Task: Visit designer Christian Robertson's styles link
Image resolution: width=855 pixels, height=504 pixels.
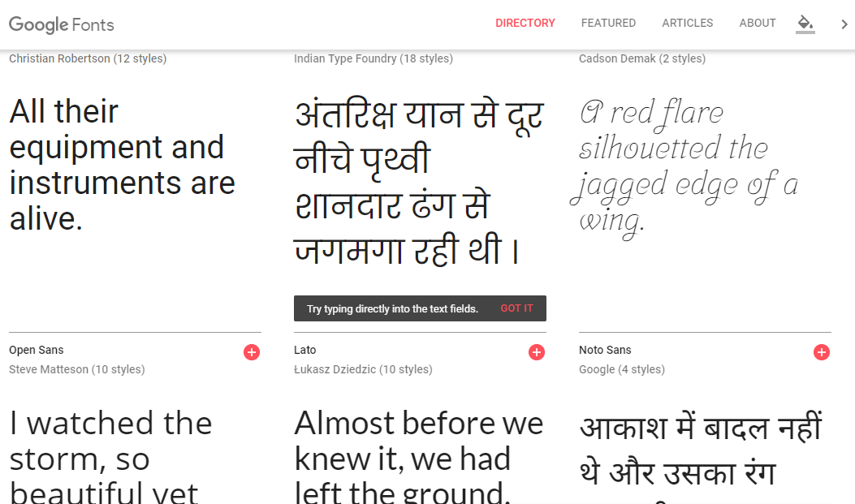Action: click(x=88, y=58)
